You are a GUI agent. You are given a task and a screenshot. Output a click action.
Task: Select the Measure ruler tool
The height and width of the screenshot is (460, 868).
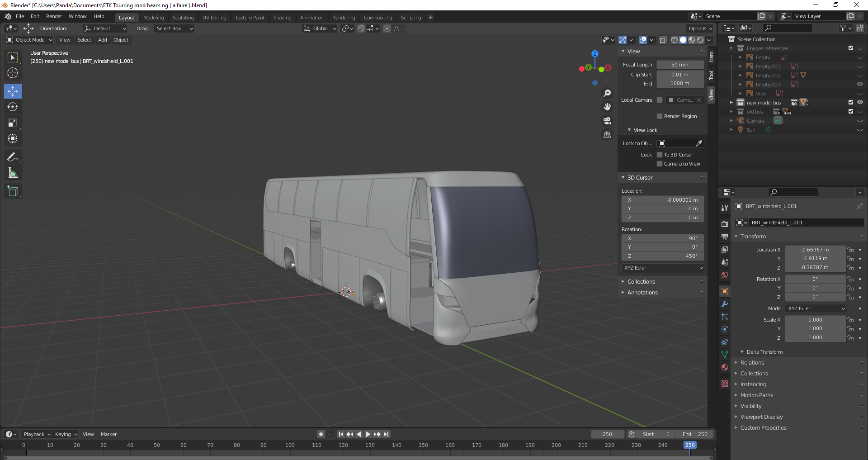(x=13, y=173)
